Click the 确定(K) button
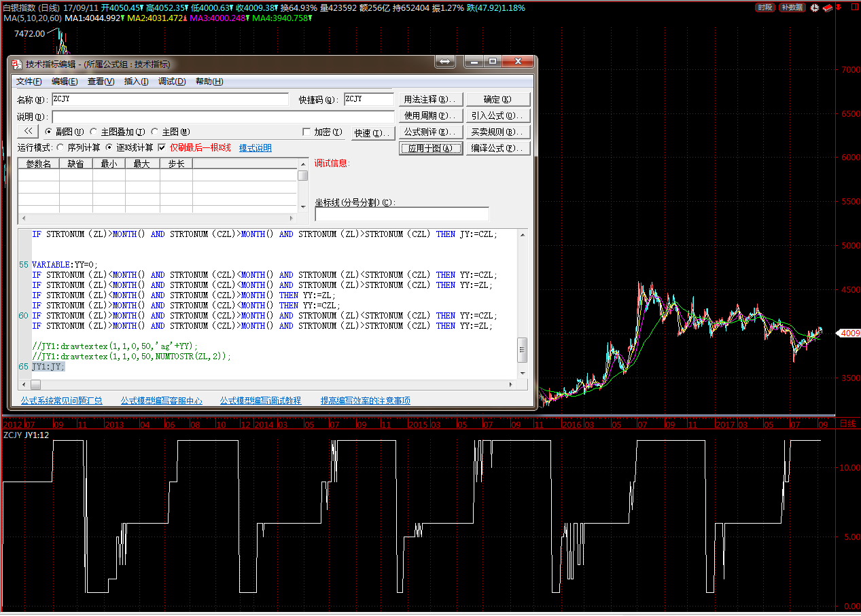This screenshot has width=861, height=616. (x=498, y=100)
